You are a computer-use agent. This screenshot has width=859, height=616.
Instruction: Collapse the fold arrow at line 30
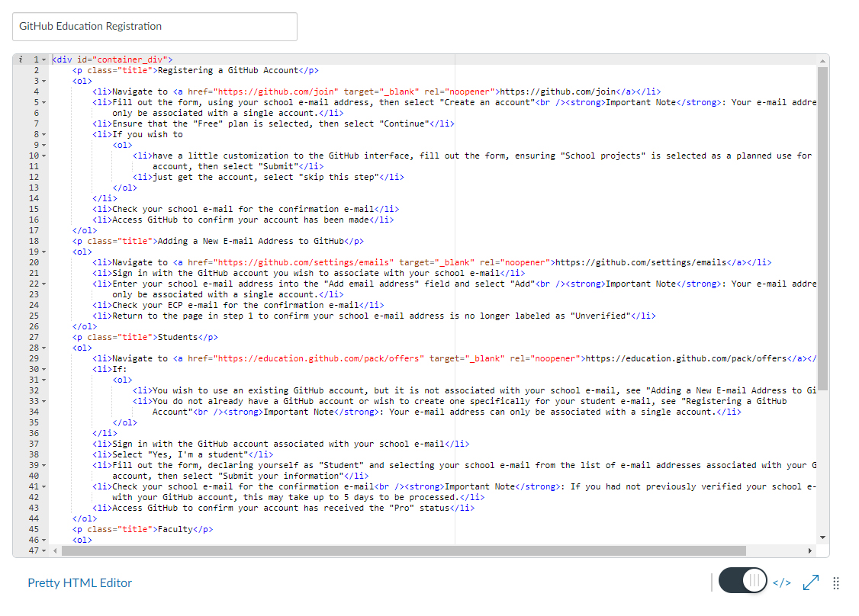pos(43,370)
